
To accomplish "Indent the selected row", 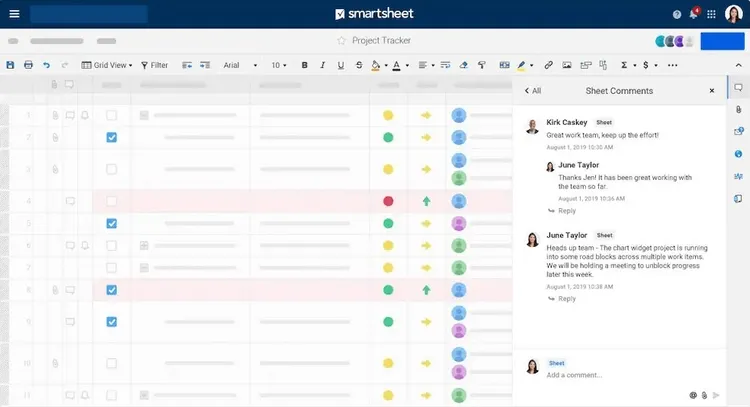I will click(205, 65).
